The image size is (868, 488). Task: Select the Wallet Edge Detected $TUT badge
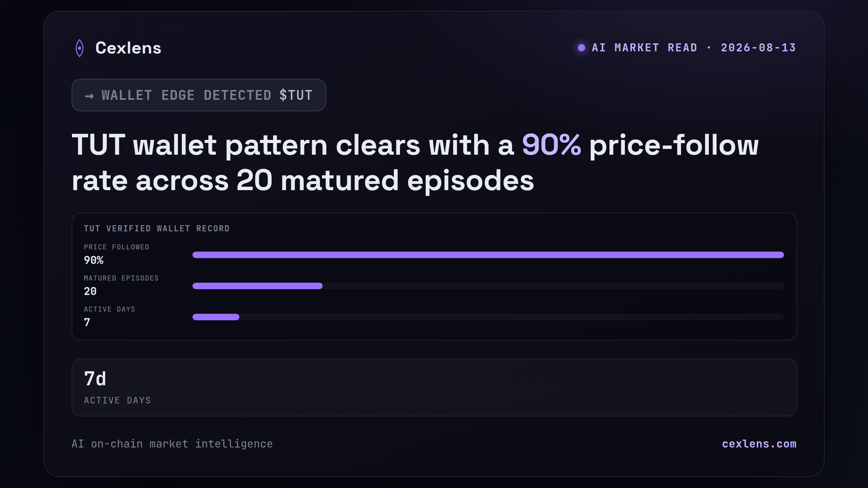pyautogui.click(x=199, y=95)
